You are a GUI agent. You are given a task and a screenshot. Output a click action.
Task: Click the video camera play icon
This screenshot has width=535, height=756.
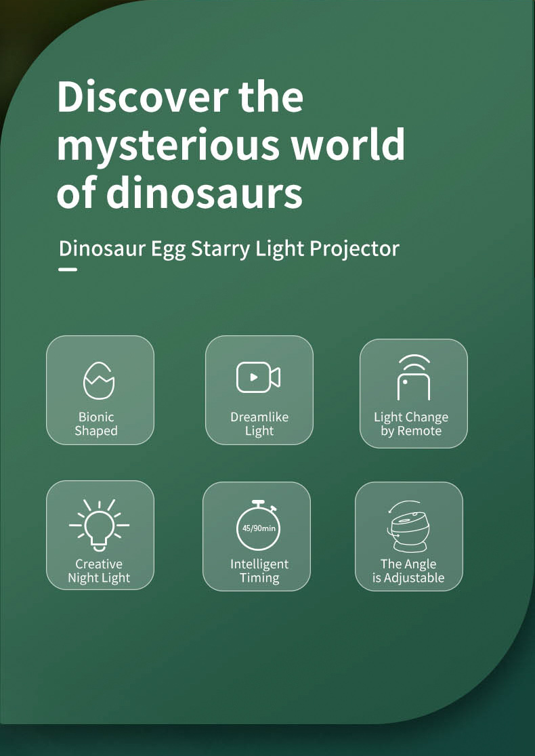pyautogui.click(x=258, y=377)
